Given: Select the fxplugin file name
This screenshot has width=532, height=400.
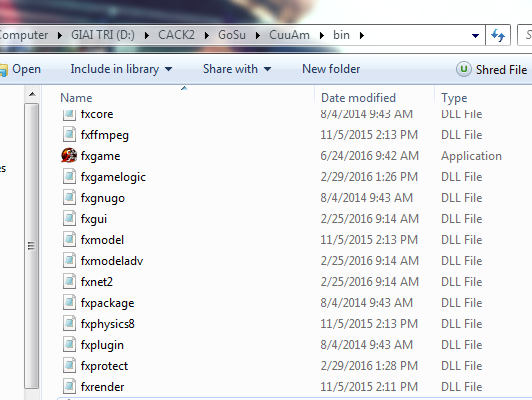Looking at the screenshot, I should coord(102,345).
